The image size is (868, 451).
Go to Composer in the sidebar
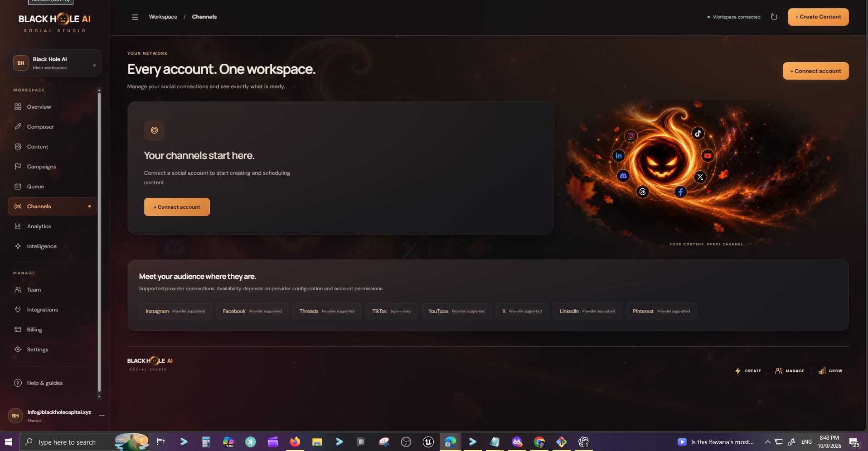pyautogui.click(x=52, y=127)
